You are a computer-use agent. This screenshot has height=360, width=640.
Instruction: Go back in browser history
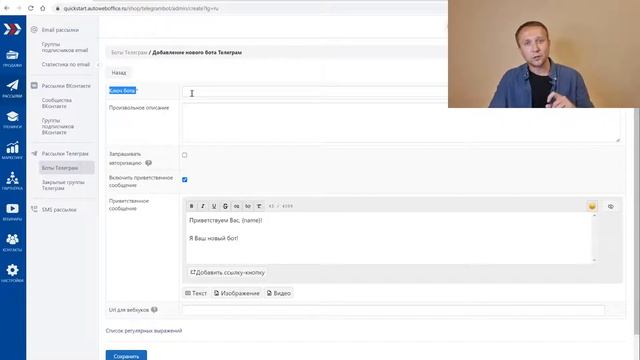(7, 8)
